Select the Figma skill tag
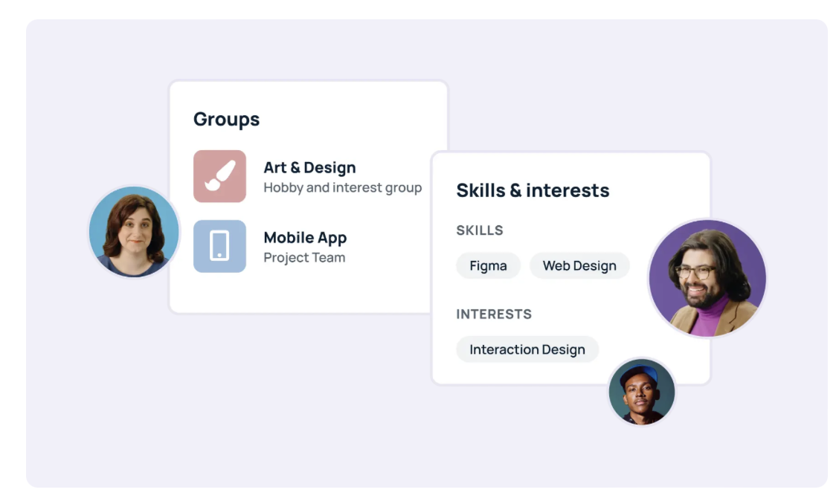 coord(488,265)
